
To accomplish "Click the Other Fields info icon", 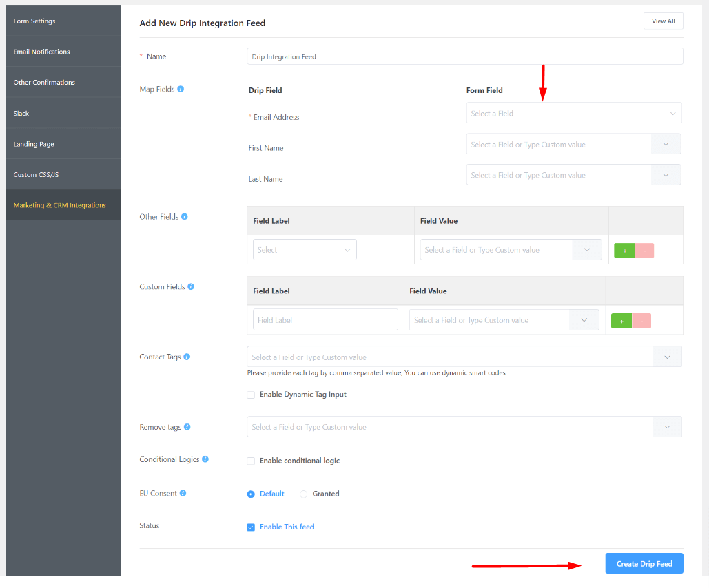I will (185, 216).
